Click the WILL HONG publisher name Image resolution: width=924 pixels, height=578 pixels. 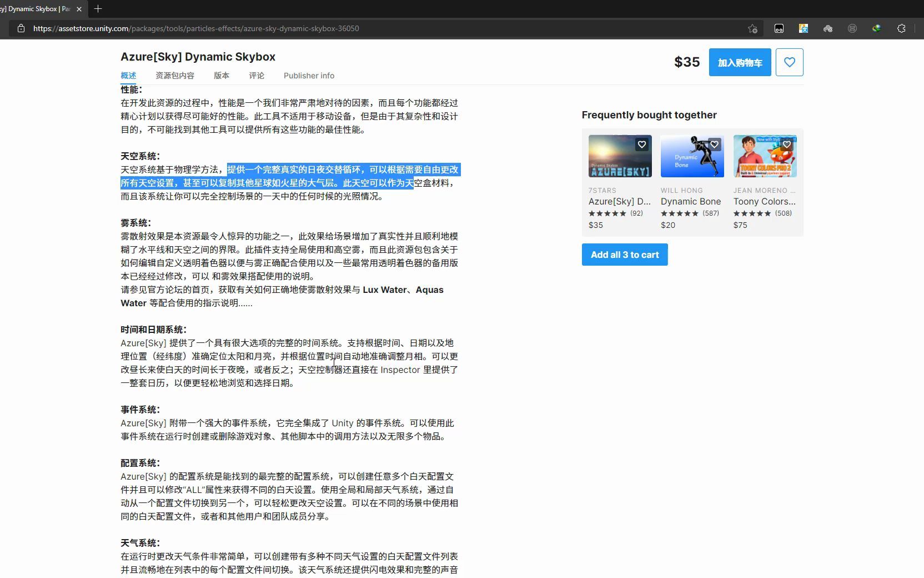click(x=682, y=190)
